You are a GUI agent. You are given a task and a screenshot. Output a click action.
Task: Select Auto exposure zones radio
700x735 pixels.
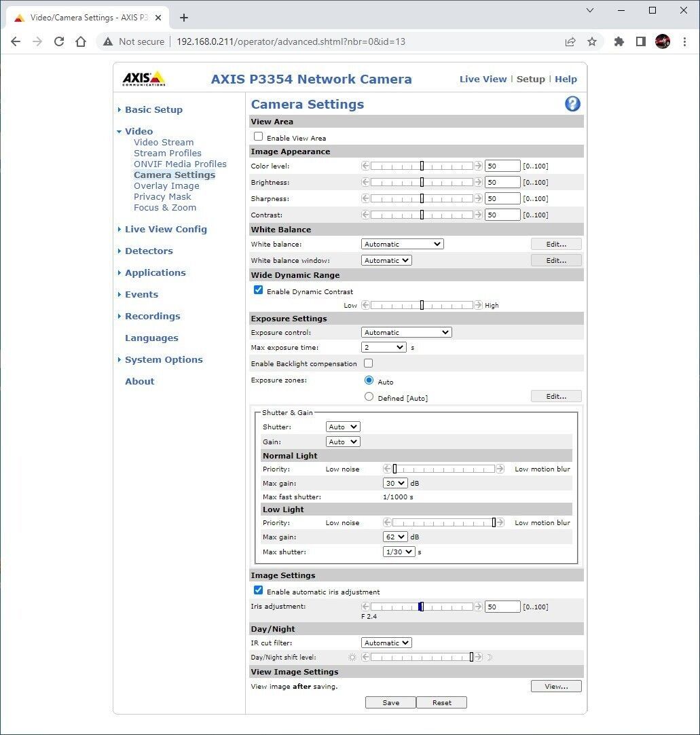click(x=369, y=380)
